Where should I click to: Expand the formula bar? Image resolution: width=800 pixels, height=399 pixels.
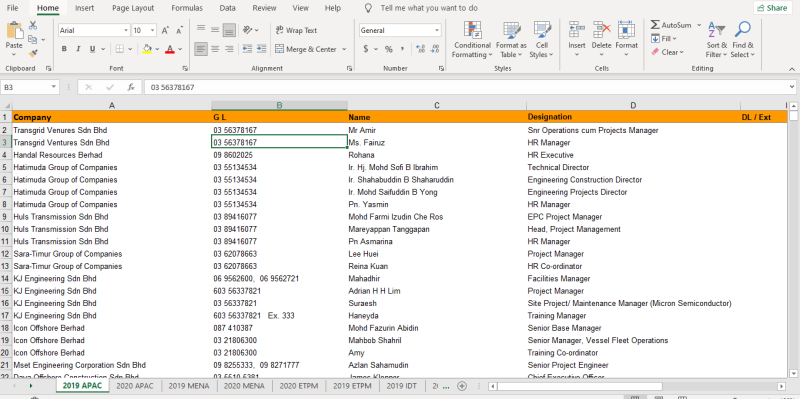(x=792, y=88)
